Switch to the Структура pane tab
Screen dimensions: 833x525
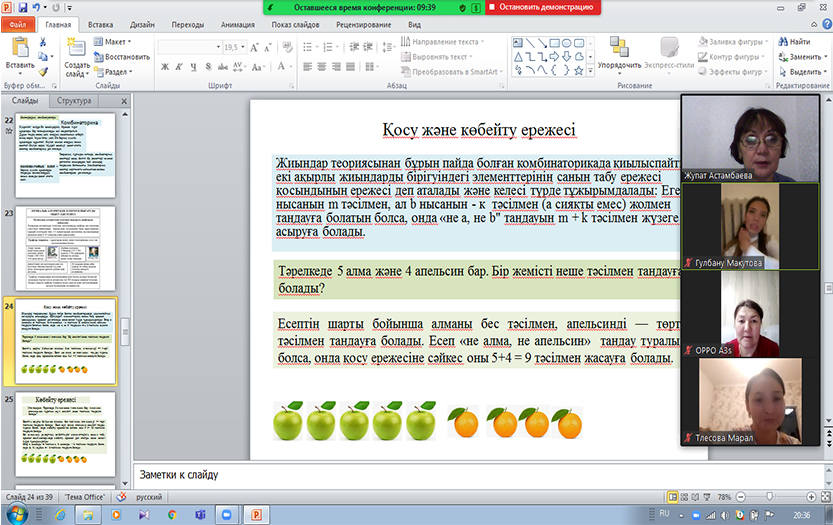pyautogui.click(x=74, y=101)
